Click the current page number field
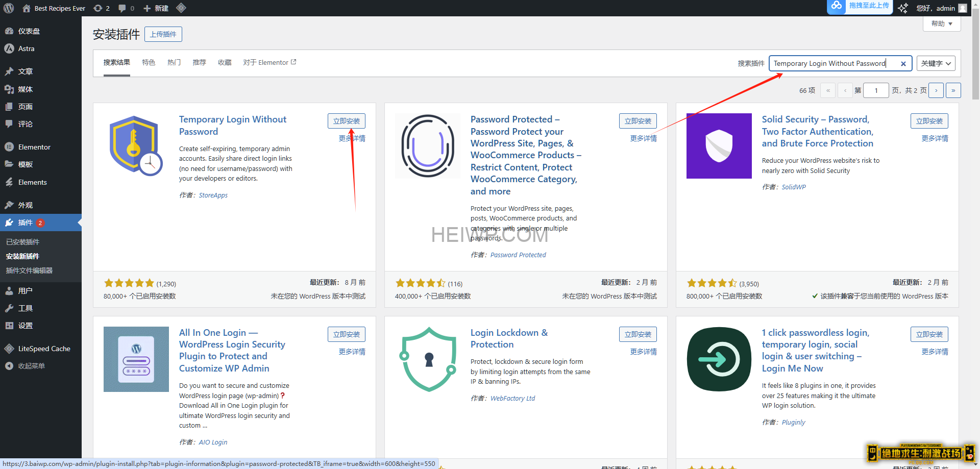This screenshot has height=469, width=980. point(876,90)
